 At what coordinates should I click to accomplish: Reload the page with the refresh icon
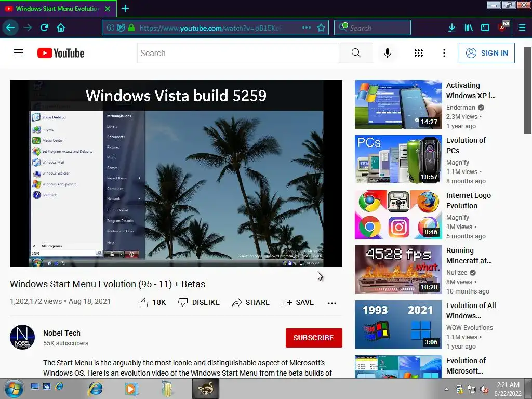44,28
